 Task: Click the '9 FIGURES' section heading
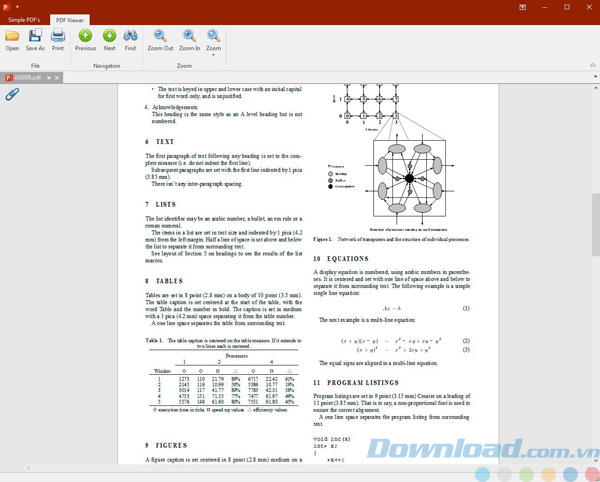tap(166, 445)
